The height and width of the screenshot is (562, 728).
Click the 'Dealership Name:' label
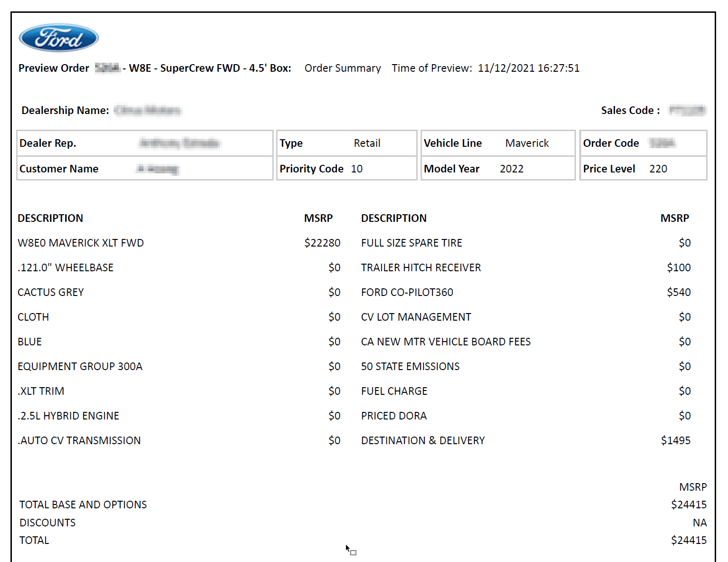(x=65, y=111)
